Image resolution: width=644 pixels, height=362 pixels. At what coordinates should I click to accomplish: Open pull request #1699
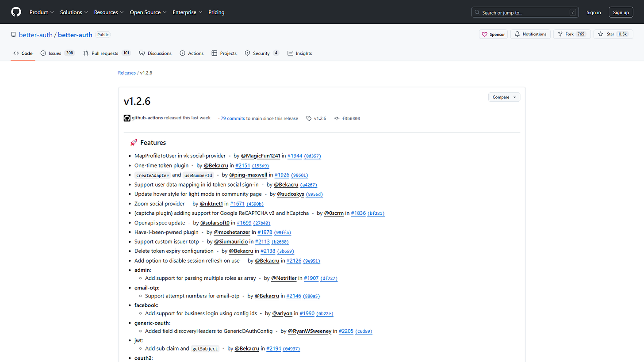coord(244,223)
